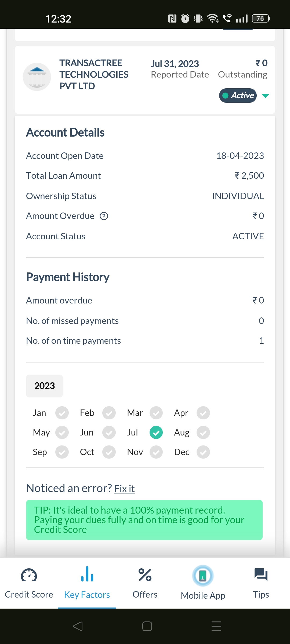Viewport: 290px width, 644px height.
Task: Tap the Tips tab label
Action: 261,595
